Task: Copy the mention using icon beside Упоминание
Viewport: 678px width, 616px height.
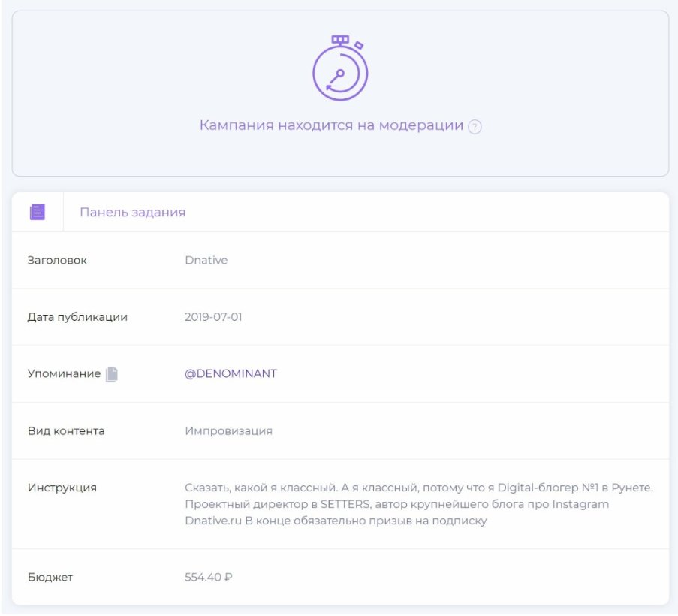Action: pyautogui.click(x=112, y=374)
